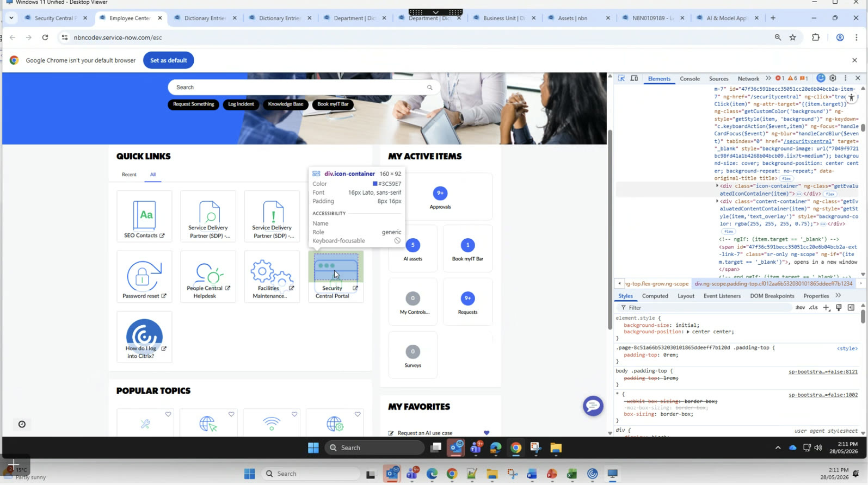Click the red error count badge
The width and height of the screenshot is (868, 485).
pyautogui.click(x=779, y=78)
